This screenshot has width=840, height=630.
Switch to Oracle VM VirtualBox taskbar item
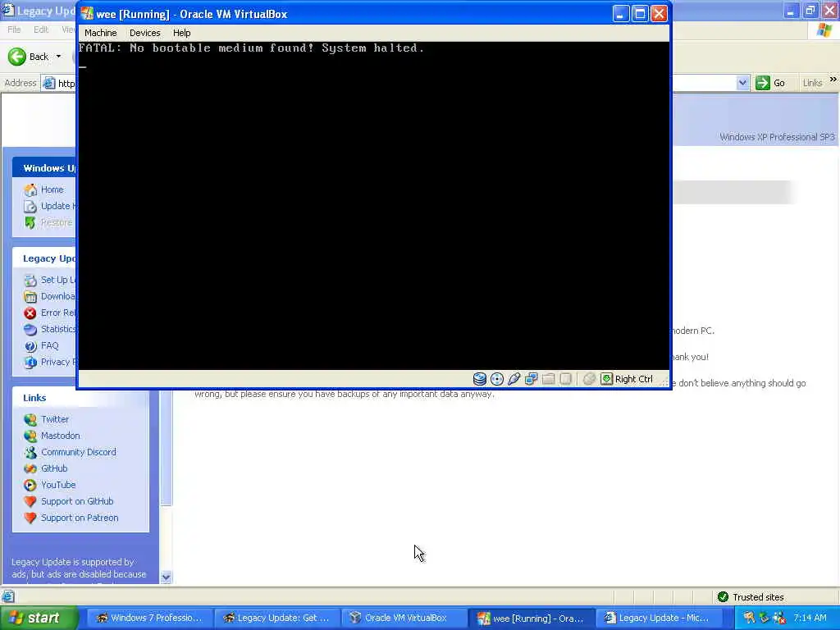403,618
